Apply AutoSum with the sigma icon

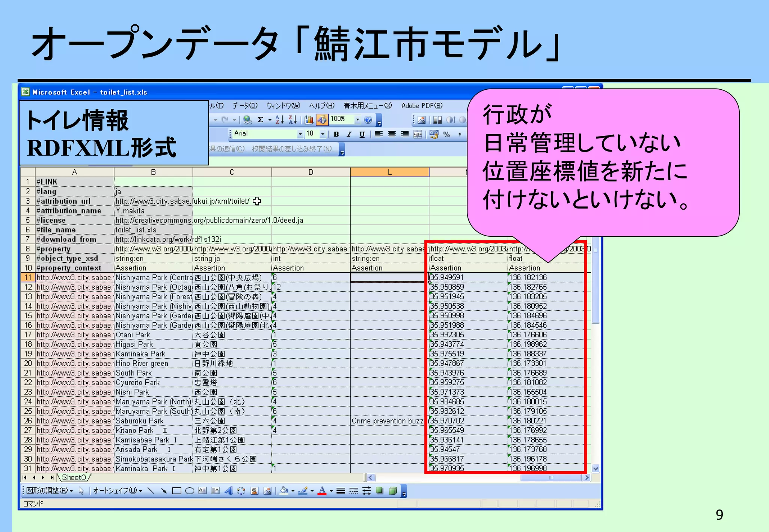pos(261,120)
